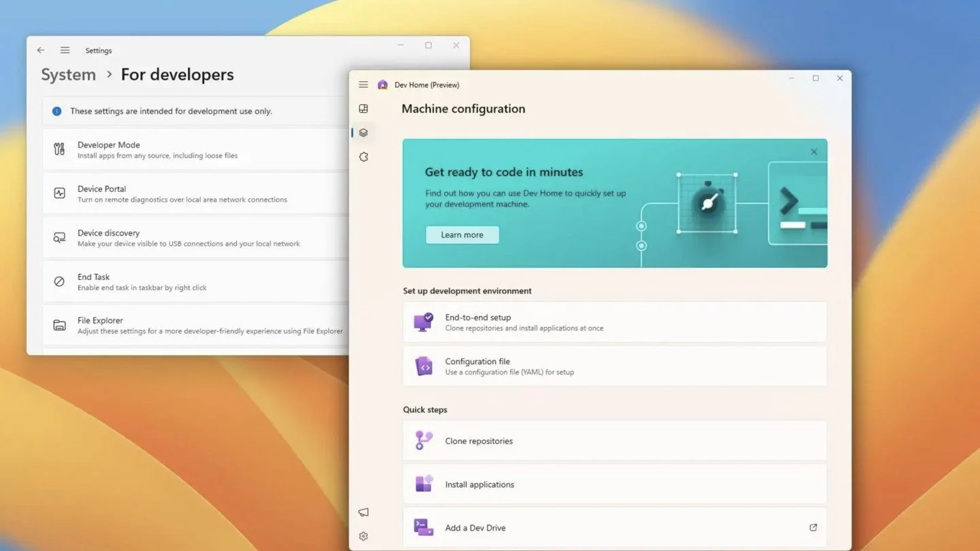Close the Settings window
This screenshot has height=551, width=980.
point(456,46)
